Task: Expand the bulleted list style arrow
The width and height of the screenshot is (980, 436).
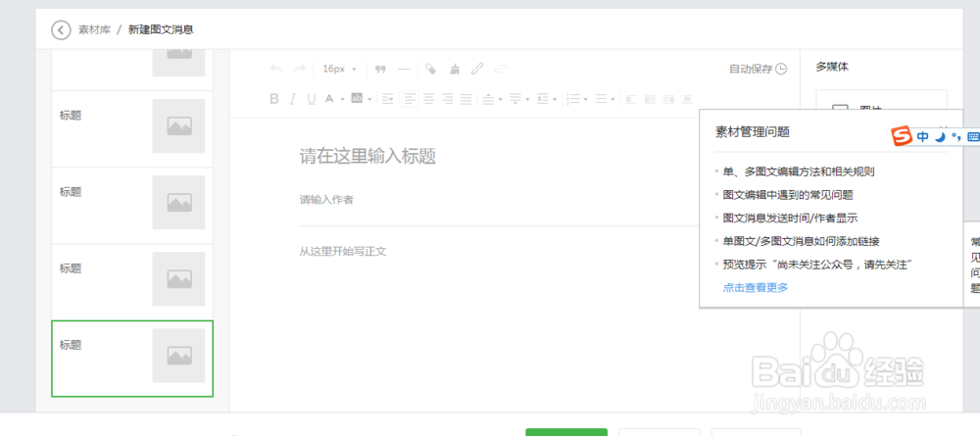Action: tap(612, 99)
